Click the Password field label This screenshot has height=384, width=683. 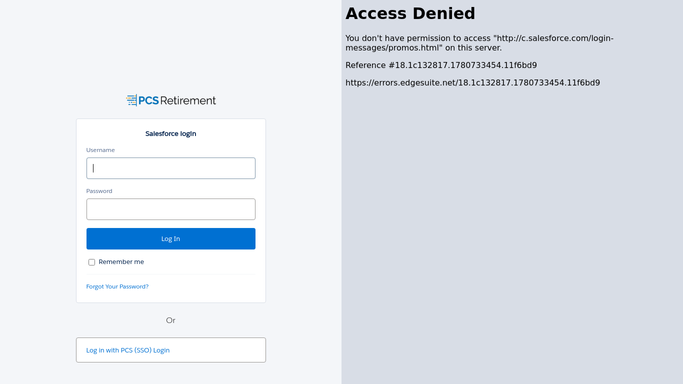click(x=99, y=191)
